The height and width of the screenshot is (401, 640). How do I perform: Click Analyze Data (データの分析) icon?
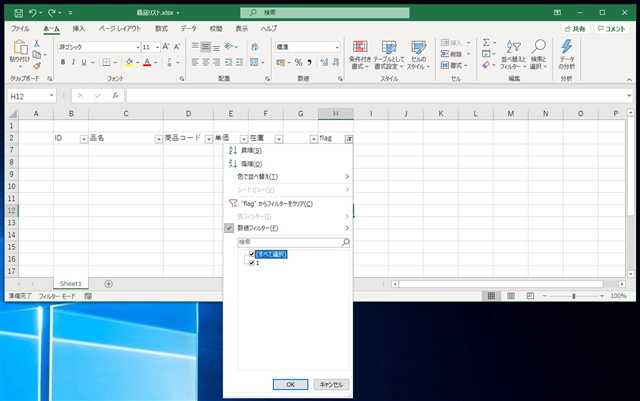pos(567,55)
